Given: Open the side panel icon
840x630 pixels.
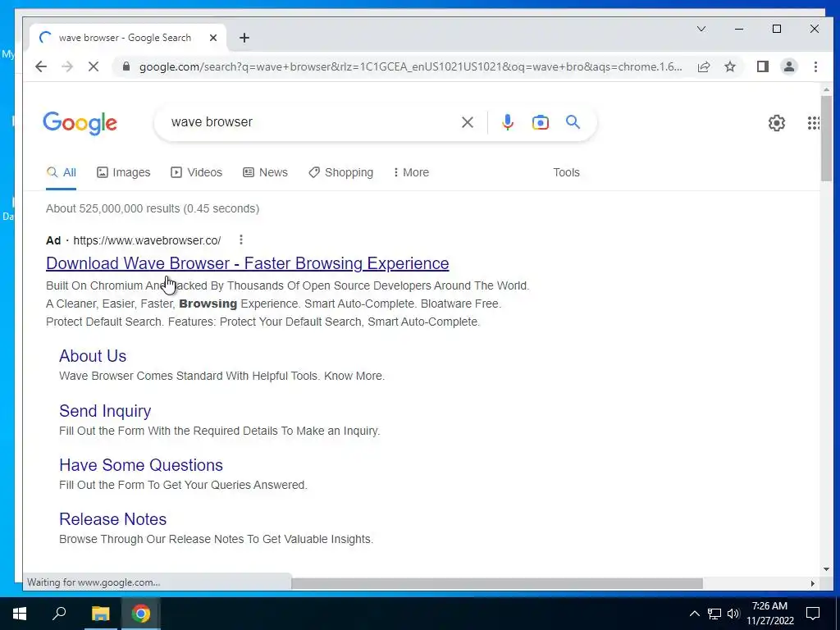Looking at the screenshot, I should point(763,66).
